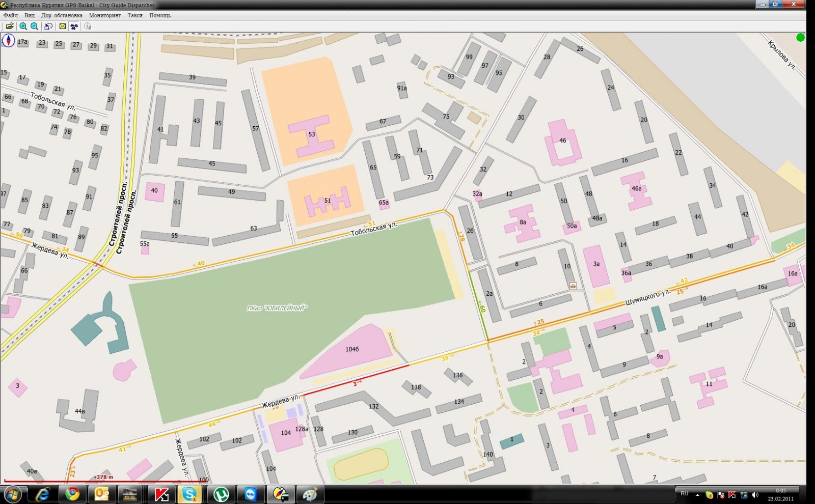Open the Мониторинг menu
Image resolution: width=815 pixels, height=504 pixels.
[x=105, y=15]
